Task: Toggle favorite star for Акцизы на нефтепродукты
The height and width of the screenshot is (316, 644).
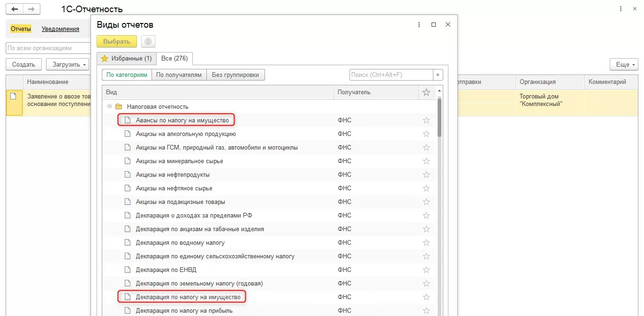Action: (426, 175)
